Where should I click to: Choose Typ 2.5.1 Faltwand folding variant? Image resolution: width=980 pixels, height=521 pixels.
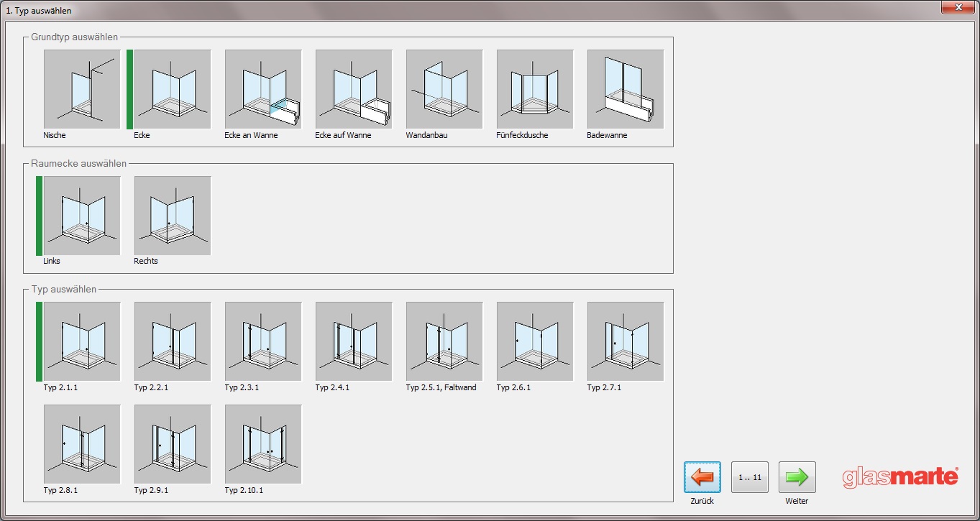pyautogui.click(x=444, y=341)
